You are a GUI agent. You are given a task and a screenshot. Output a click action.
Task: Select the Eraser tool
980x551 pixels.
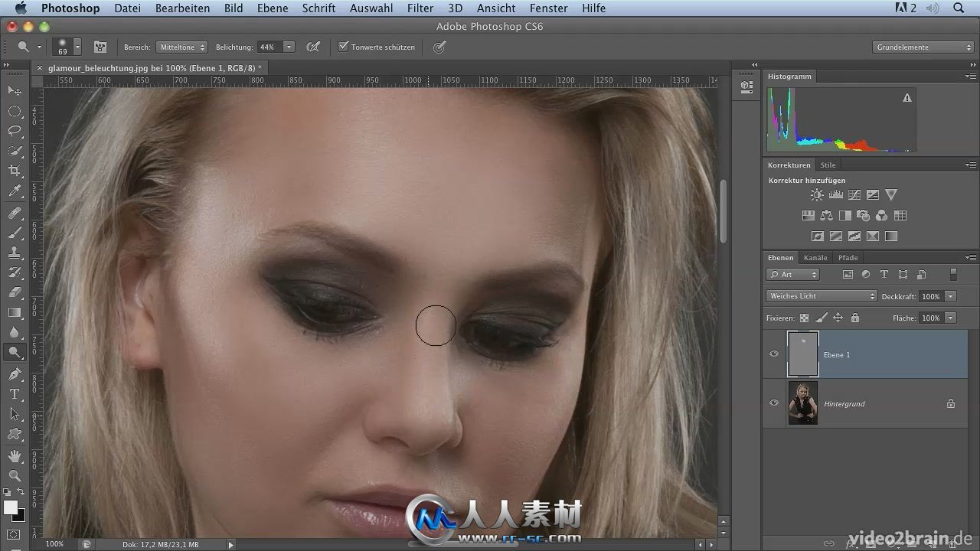coord(15,292)
